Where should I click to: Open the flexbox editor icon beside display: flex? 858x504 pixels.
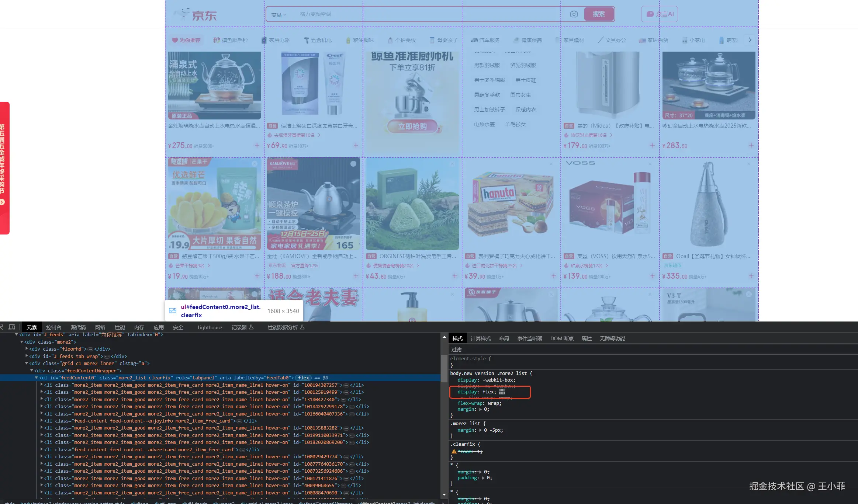tap(502, 392)
